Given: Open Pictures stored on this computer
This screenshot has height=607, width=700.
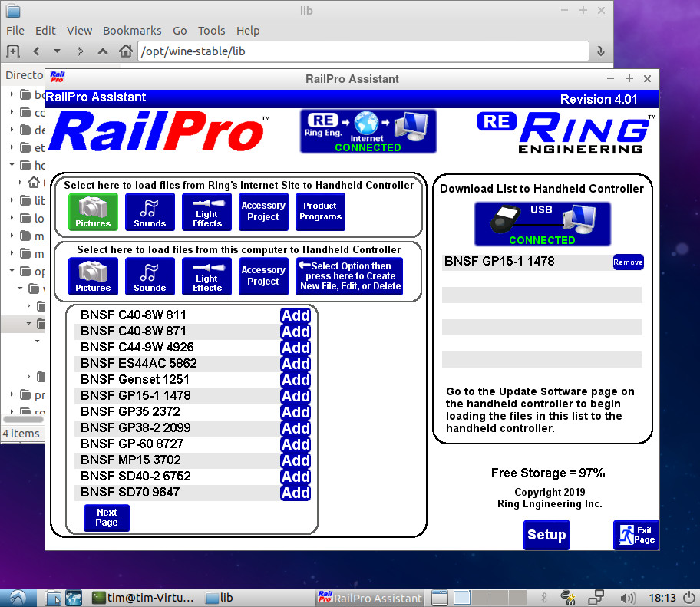Looking at the screenshot, I should pyautogui.click(x=93, y=276).
